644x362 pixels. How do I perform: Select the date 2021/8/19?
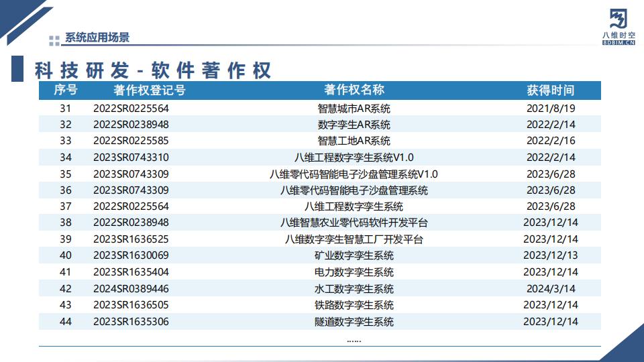click(x=551, y=109)
